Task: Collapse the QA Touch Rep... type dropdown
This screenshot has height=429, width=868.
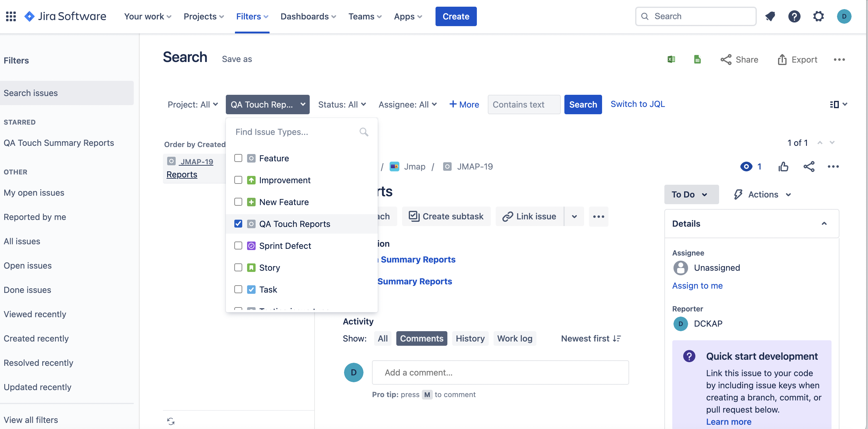Action: pos(267,105)
